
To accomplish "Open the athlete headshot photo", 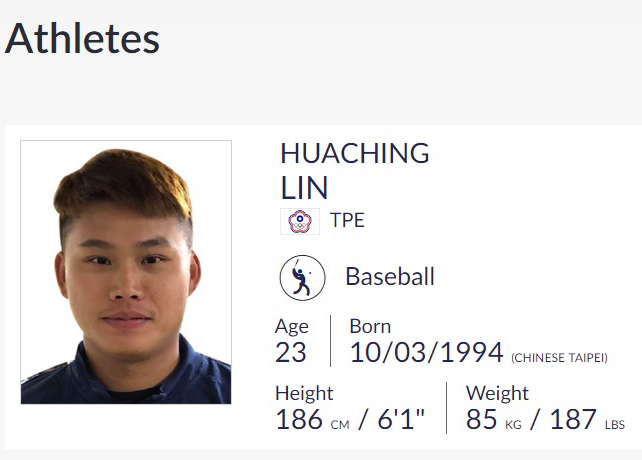I will point(126,272).
